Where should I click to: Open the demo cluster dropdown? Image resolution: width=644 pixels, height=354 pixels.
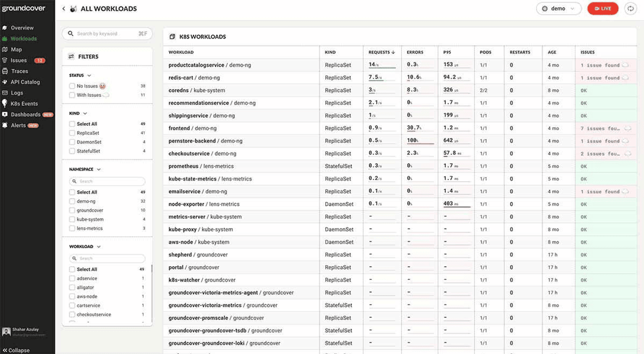point(559,9)
